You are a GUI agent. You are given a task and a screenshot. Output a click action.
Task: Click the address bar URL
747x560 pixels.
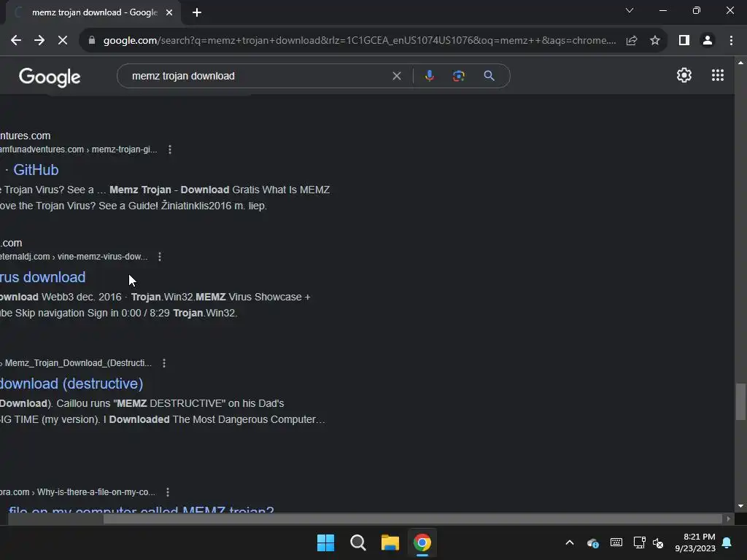[359, 41]
